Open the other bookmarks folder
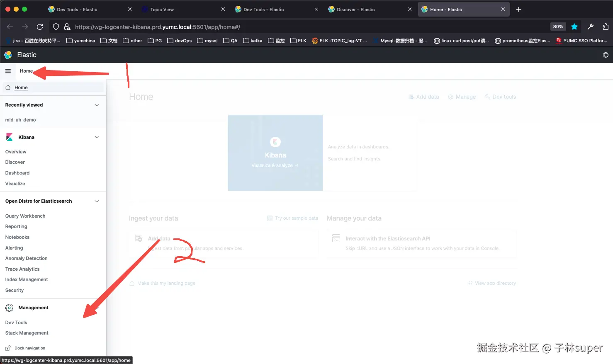Screen dimensions: 613x364 point(132,41)
